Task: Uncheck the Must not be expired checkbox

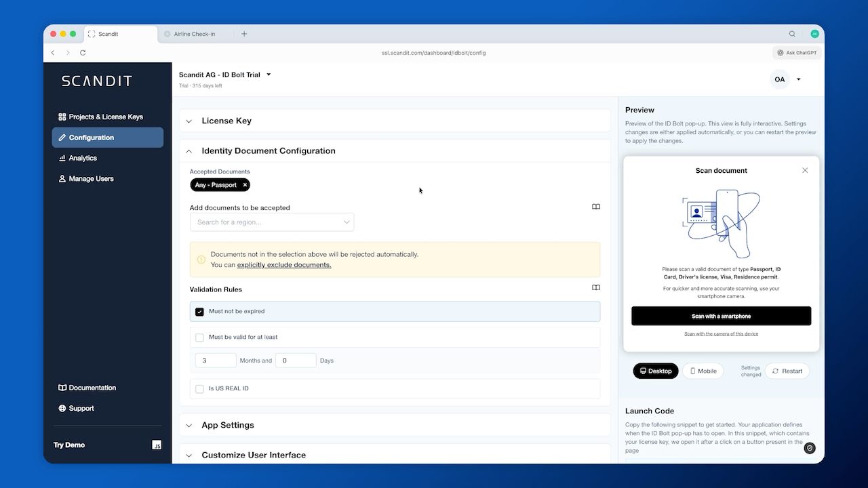Action: (199, 312)
